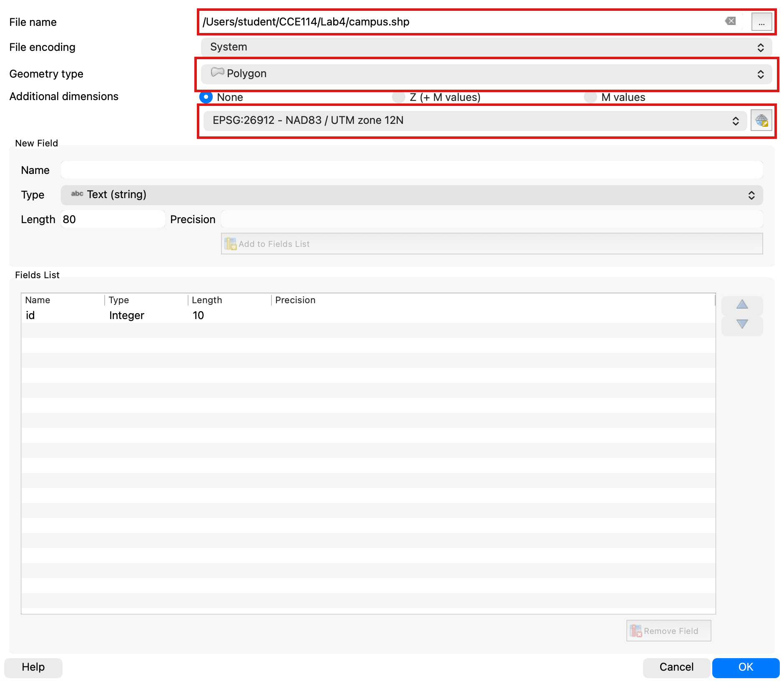This screenshot has width=784, height=684.
Task: Click the Remove Field button
Action: coord(669,631)
